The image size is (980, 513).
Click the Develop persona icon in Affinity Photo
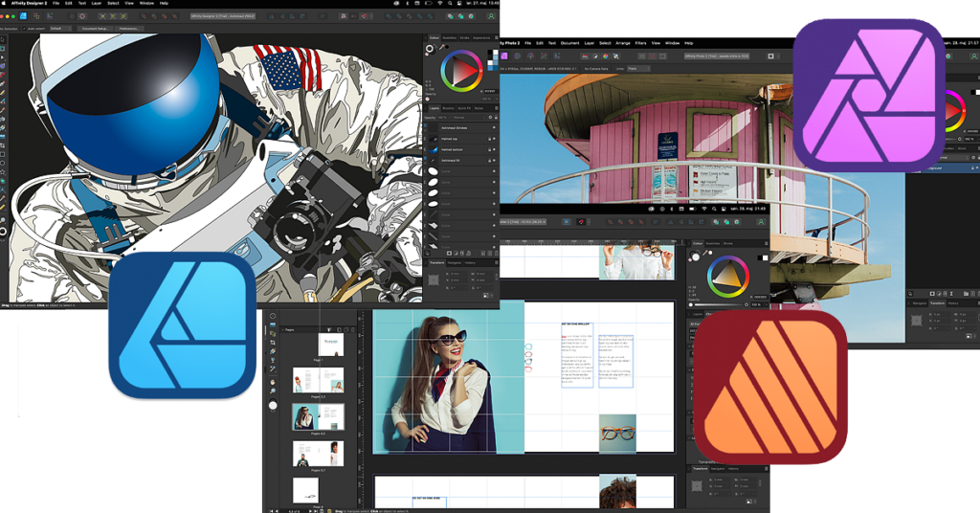[x=530, y=56]
